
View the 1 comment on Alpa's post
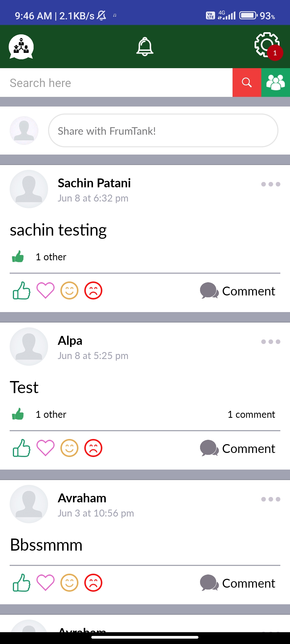(x=251, y=414)
